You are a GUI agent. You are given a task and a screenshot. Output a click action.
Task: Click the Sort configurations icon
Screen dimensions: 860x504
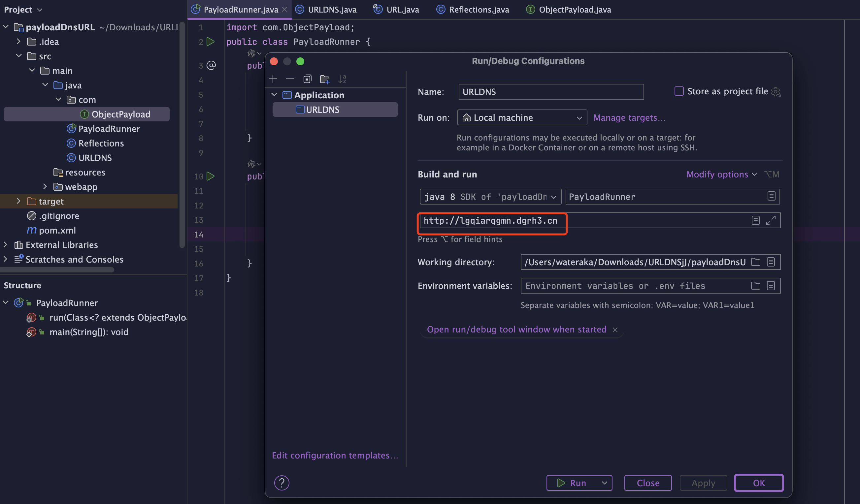click(342, 79)
